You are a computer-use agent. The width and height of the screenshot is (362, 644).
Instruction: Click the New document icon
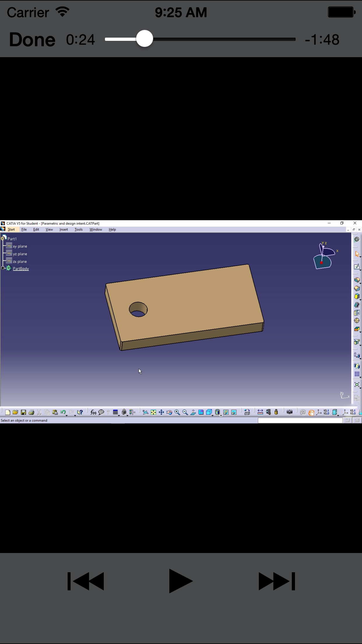coord(8,412)
